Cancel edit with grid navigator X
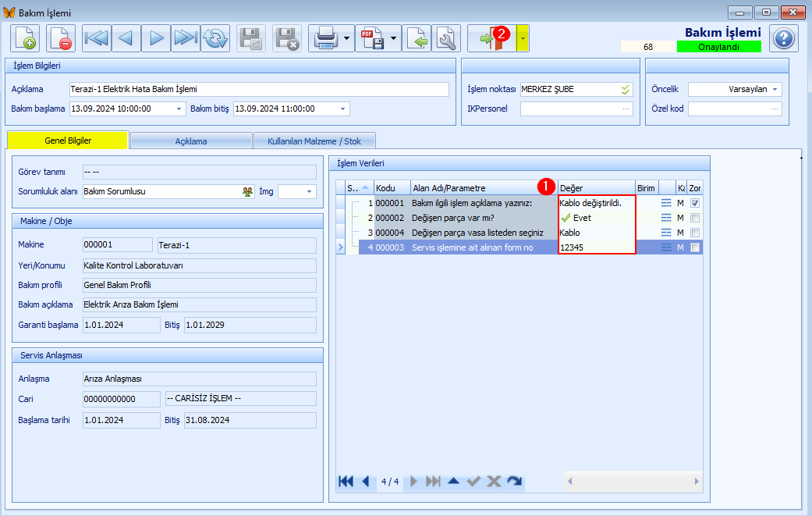The image size is (812, 516). click(494, 482)
